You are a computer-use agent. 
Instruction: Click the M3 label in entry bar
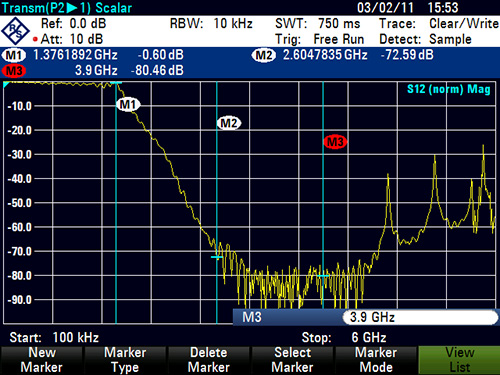click(x=252, y=317)
